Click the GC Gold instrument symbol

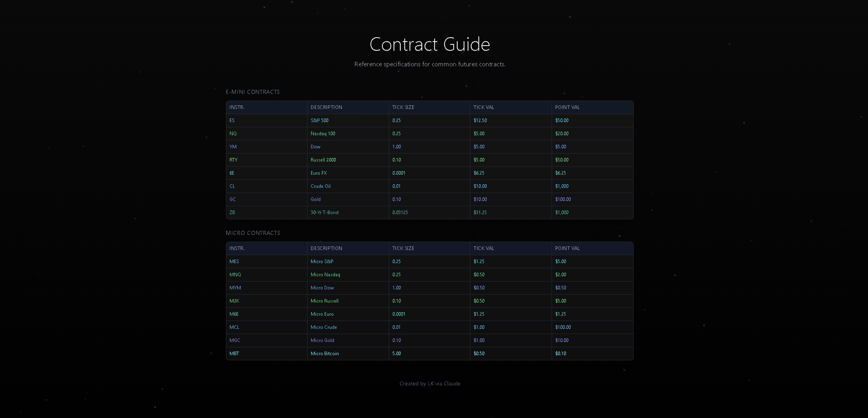233,199
